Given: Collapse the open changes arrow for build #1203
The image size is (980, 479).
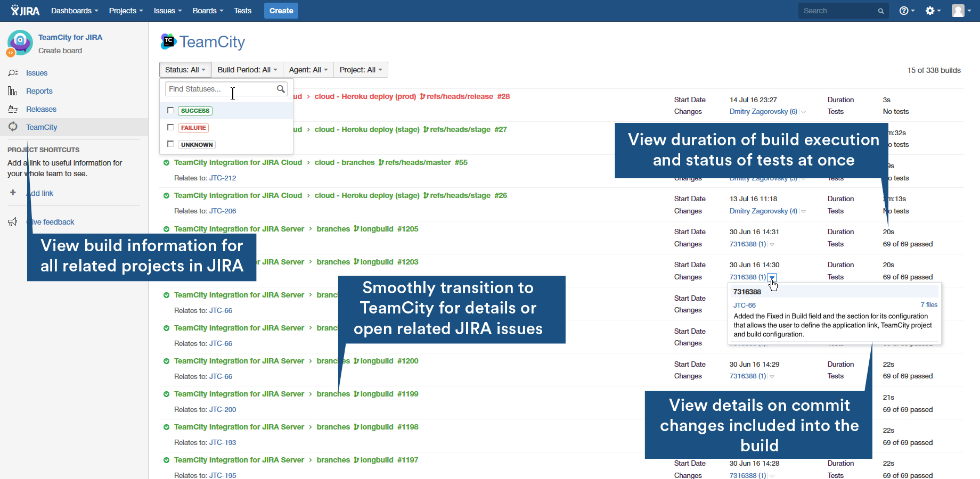Looking at the screenshot, I should tap(772, 277).
